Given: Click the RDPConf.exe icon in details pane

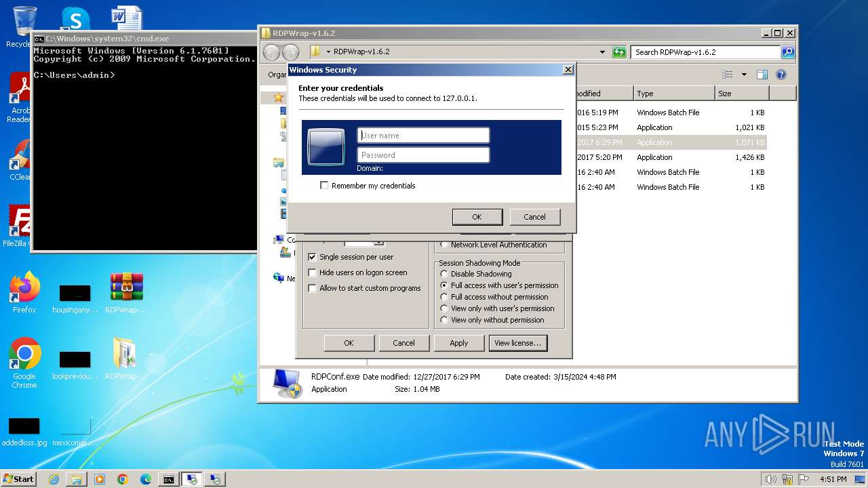Looking at the screenshot, I should pos(288,383).
